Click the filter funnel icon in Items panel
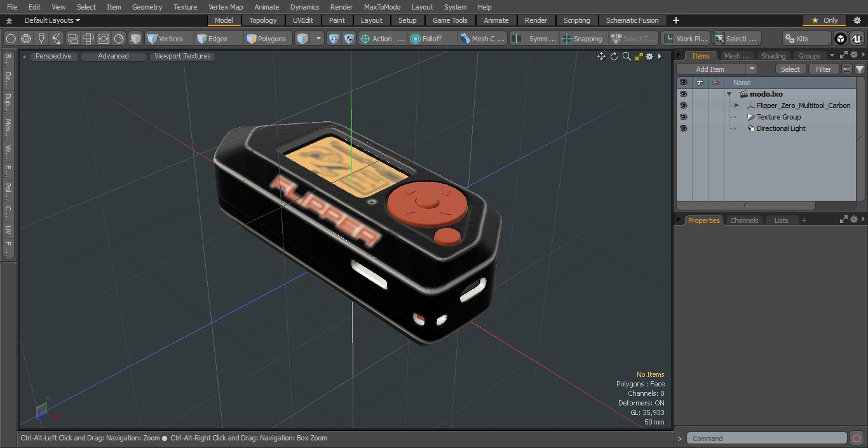This screenshot has width=868, height=448. tap(860, 69)
